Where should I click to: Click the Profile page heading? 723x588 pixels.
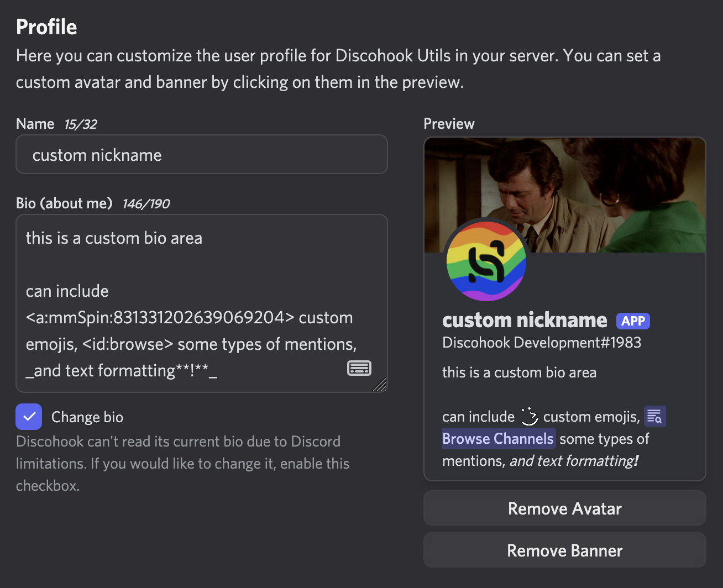tap(46, 27)
